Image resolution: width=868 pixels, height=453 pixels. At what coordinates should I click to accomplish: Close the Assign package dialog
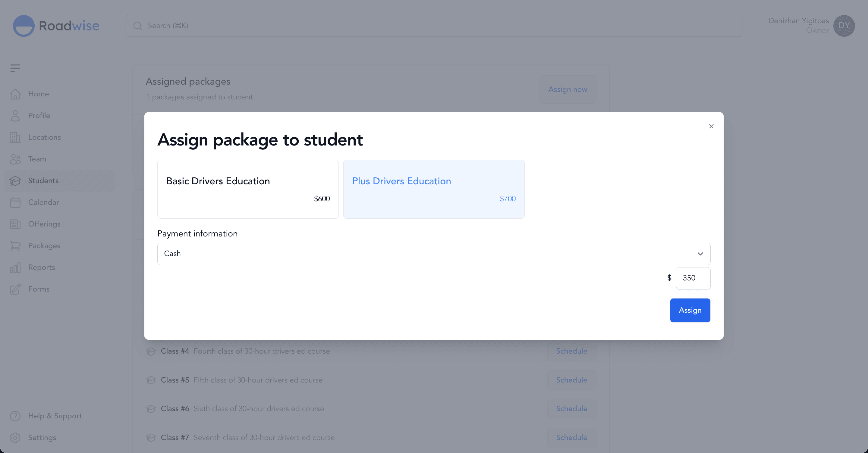point(711,126)
